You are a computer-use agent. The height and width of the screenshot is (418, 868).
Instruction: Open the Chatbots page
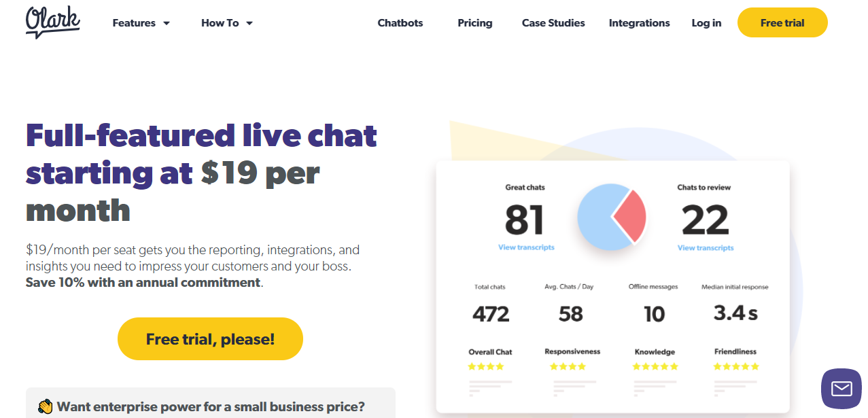(400, 22)
